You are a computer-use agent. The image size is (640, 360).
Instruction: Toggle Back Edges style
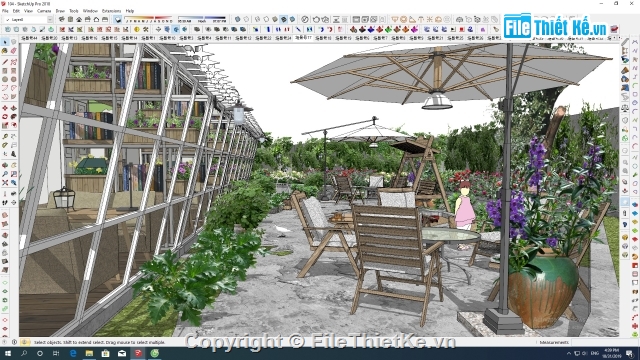246,20
